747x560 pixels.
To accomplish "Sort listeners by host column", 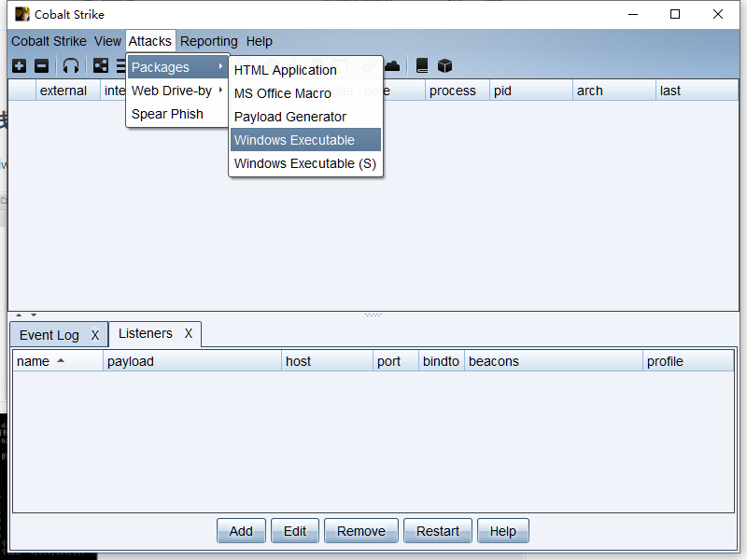I will pyautogui.click(x=328, y=361).
